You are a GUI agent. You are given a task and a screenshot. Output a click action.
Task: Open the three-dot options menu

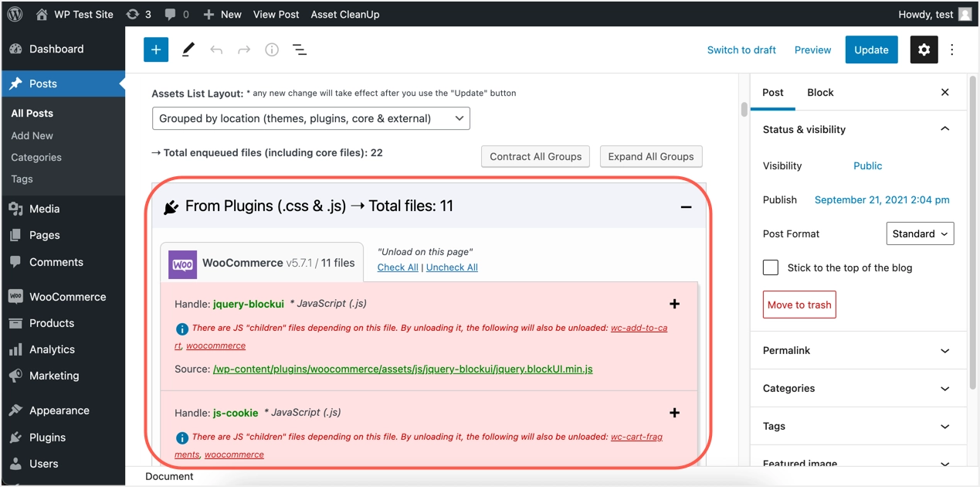tap(952, 49)
